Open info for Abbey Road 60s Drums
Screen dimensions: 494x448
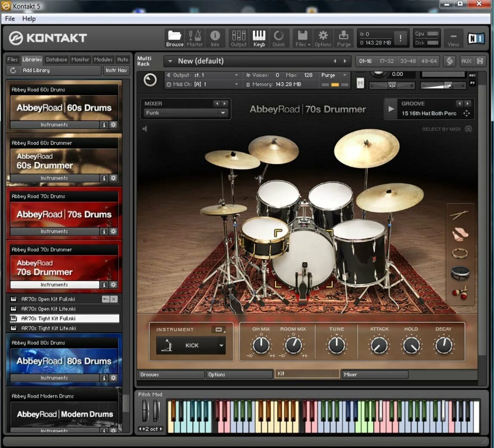click(x=104, y=124)
